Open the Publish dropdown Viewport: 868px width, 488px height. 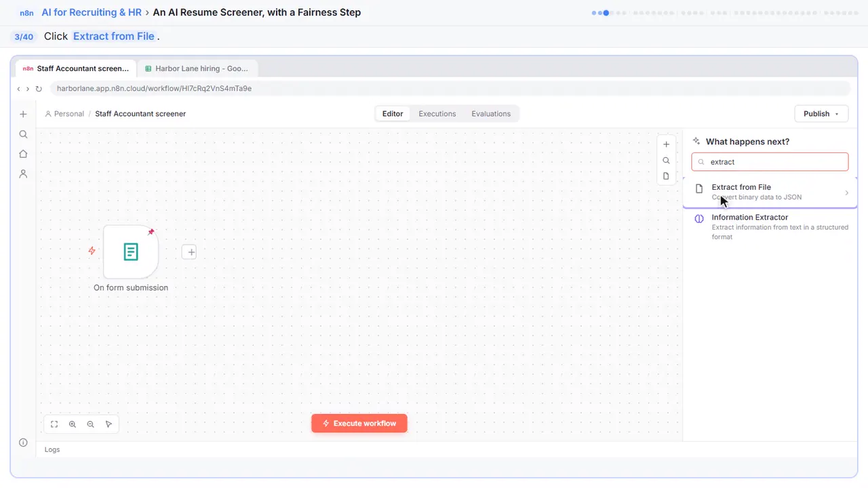[x=821, y=114]
